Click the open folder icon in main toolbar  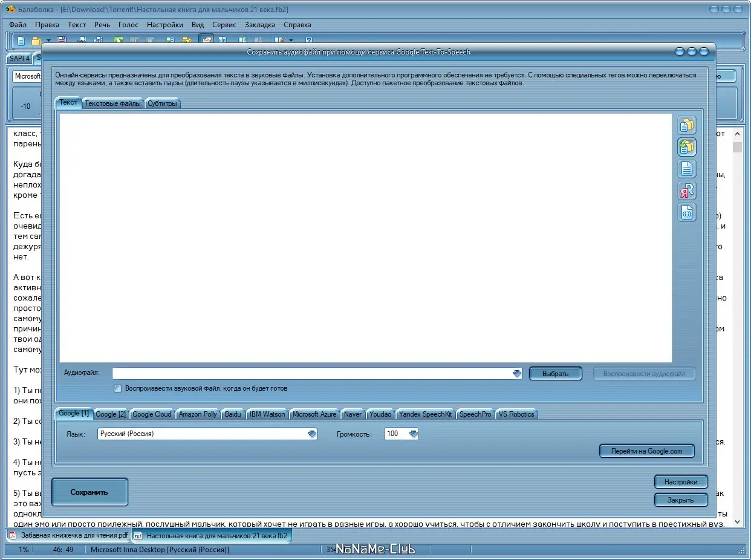[36, 41]
